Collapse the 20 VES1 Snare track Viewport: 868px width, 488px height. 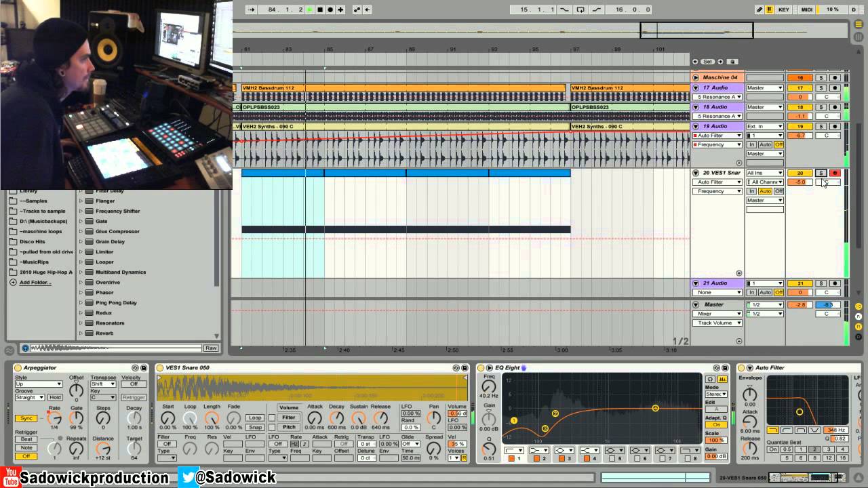(696, 173)
